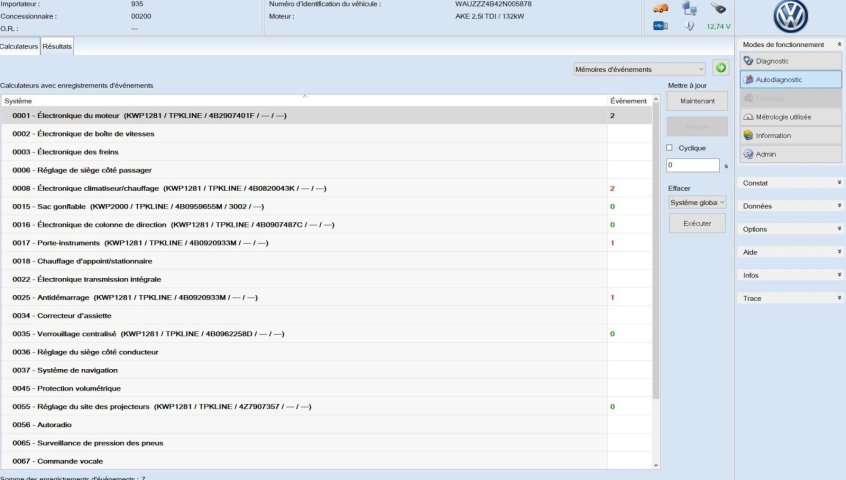Click the network connection computers icon
The image size is (846, 480).
(689, 8)
